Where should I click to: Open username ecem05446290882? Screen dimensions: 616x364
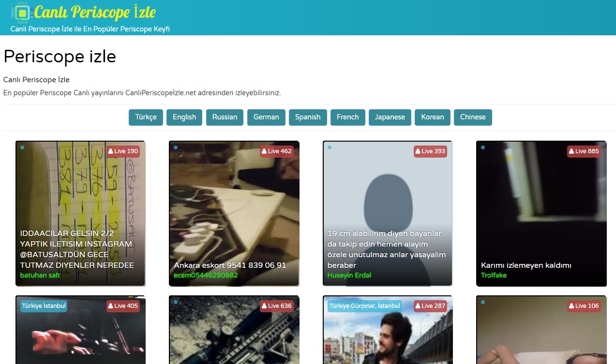pos(206,275)
